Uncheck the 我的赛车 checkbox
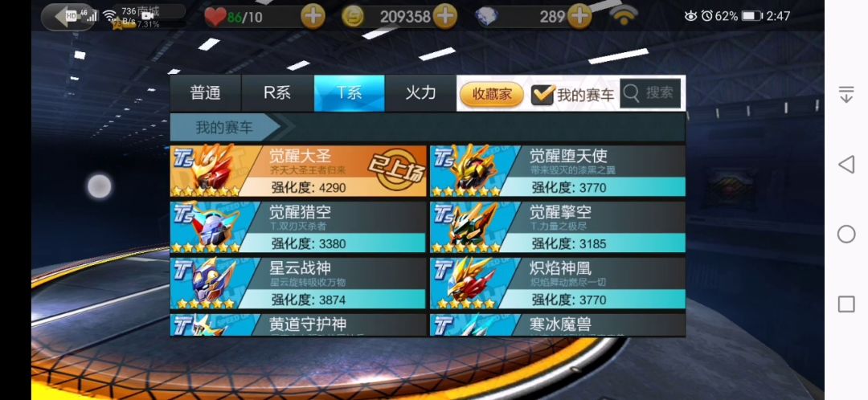The width and height of the screenshot is (868, 400). (542, 94)
